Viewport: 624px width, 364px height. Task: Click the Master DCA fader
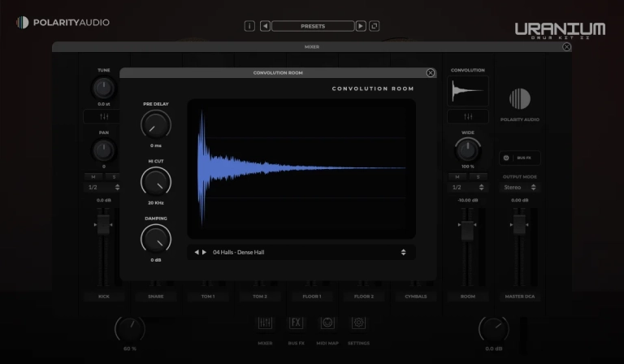point(519,225)
